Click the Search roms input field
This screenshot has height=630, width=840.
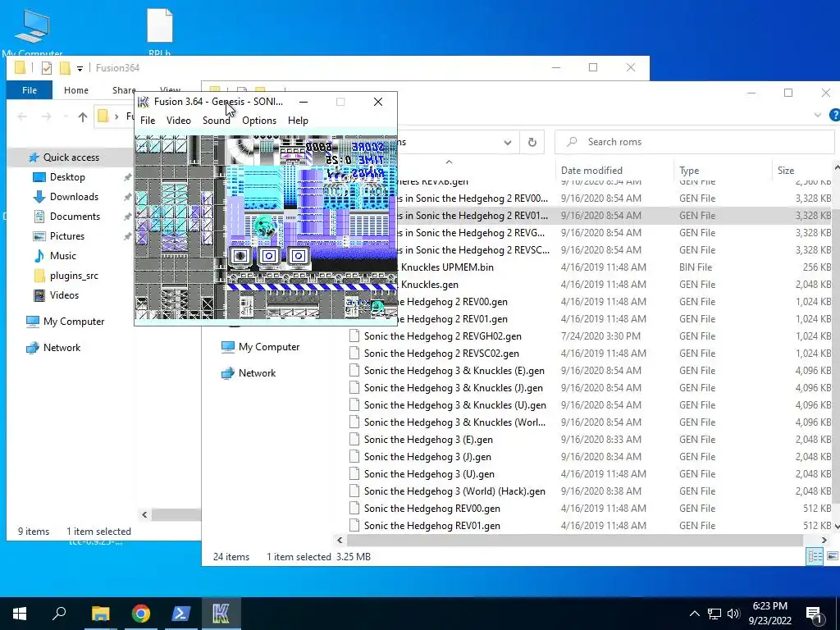click(x=694, y=142)
